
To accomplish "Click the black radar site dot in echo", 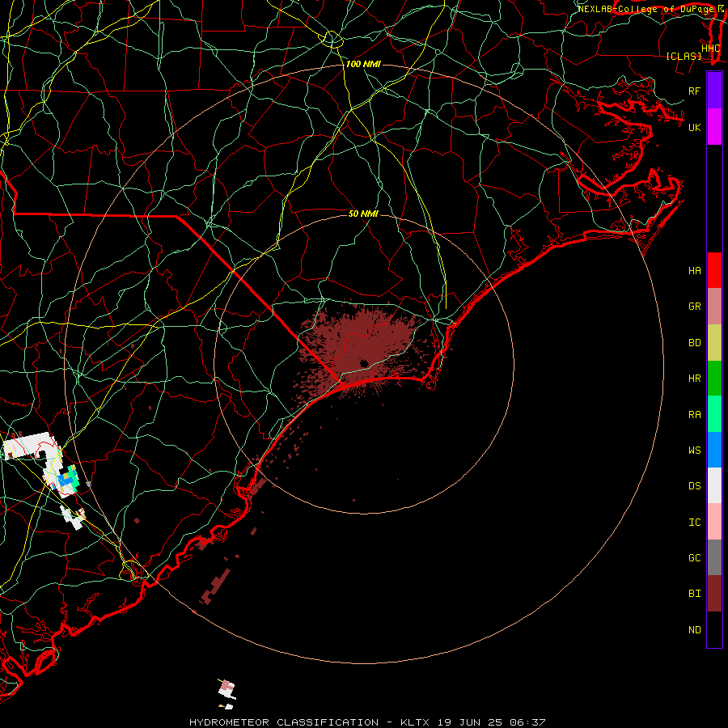I will 363,363.
